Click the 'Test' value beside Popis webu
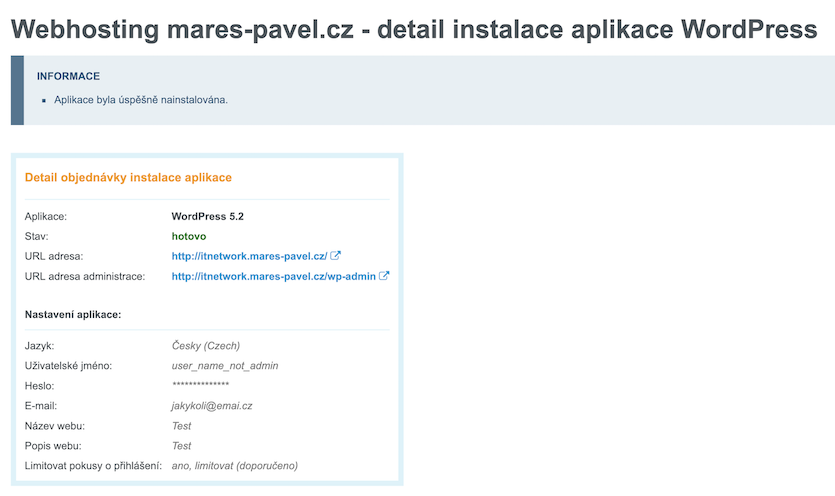This screenshot has height=496, width=835. coord(181,446)
